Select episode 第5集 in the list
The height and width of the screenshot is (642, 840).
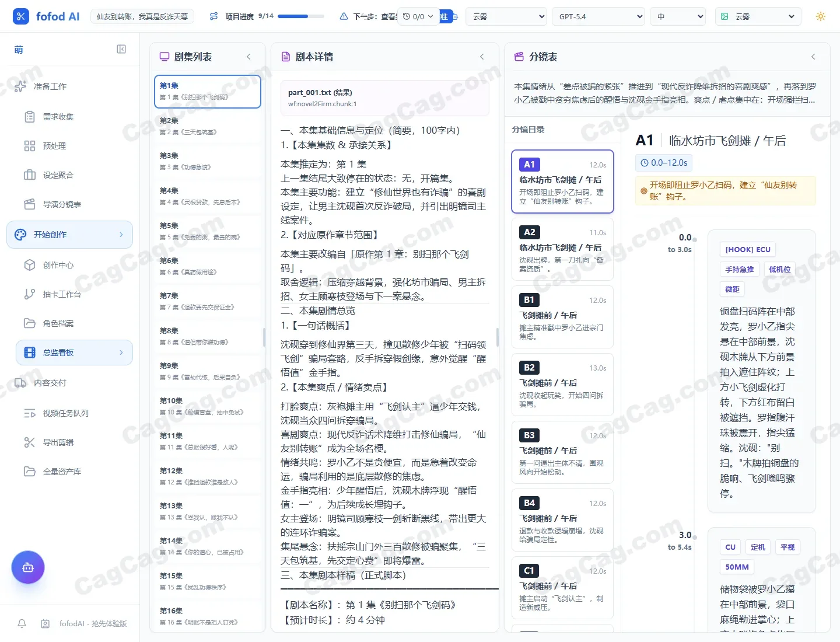point(207,231)
